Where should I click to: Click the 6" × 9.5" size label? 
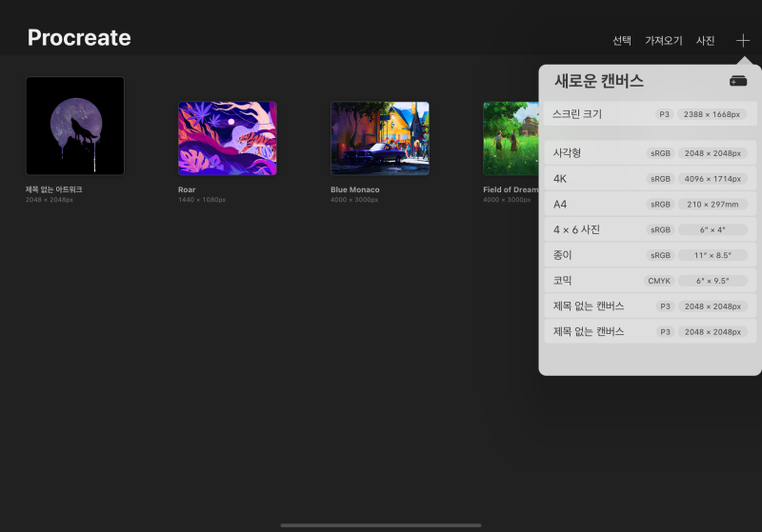pyautogui.click(x=712, y=281)
